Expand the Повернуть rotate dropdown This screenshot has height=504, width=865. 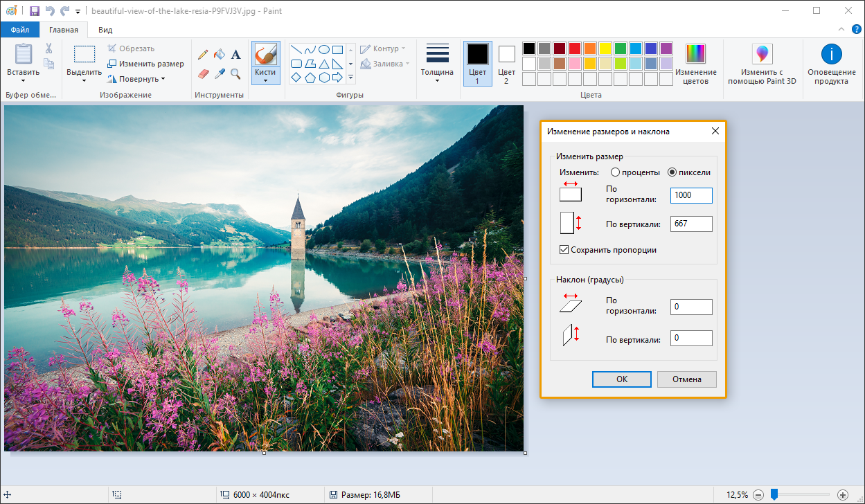point(137,79)
